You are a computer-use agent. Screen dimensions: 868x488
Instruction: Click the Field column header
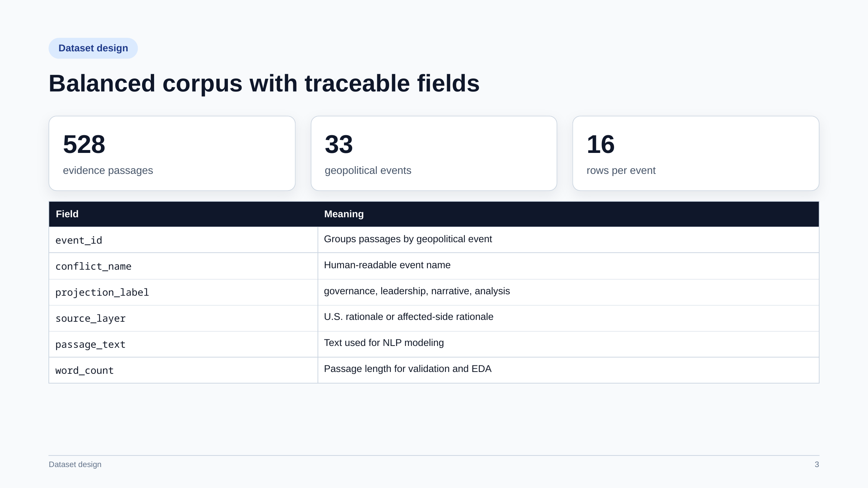(x=183, y=214)
